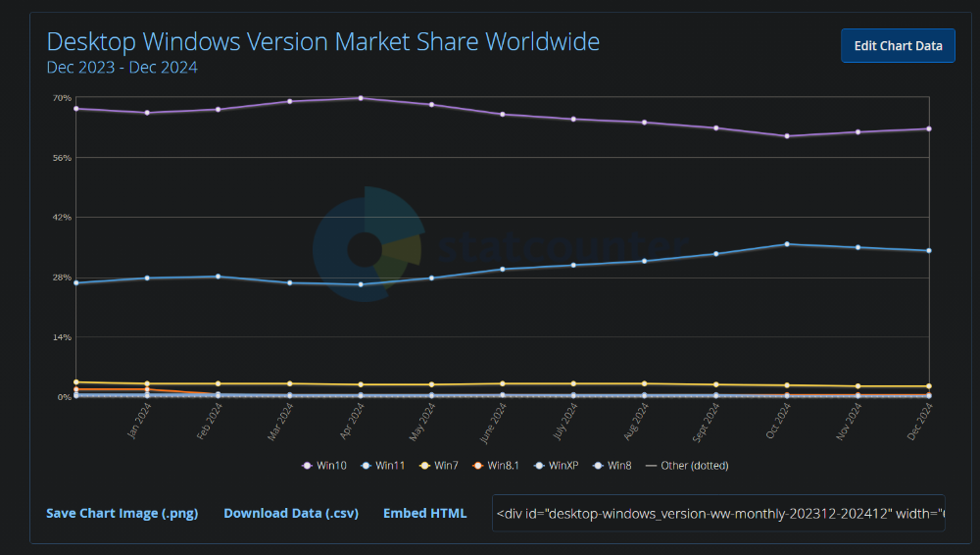
Task: Select Win11 data point at July 2024
Action: pyautogui.click(x=573, y=266)
